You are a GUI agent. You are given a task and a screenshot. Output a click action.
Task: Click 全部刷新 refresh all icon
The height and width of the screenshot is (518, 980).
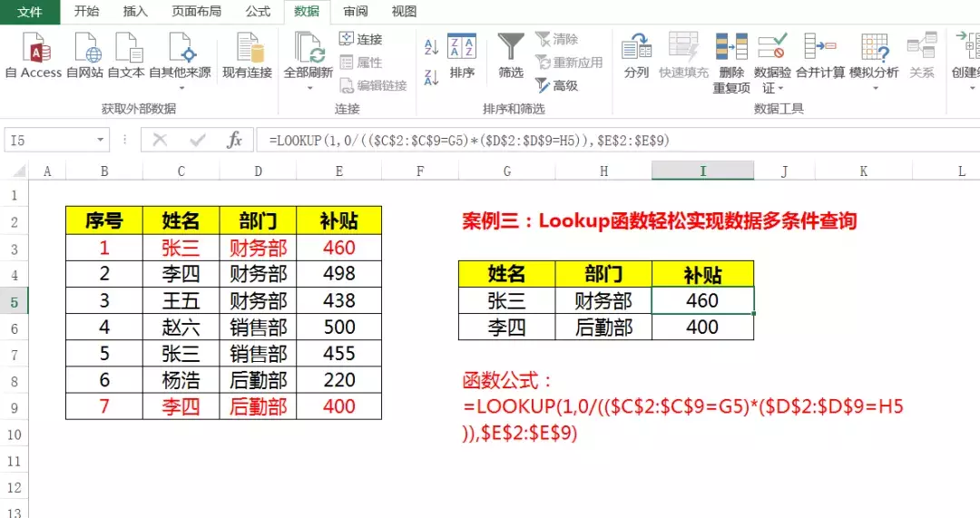309,49
